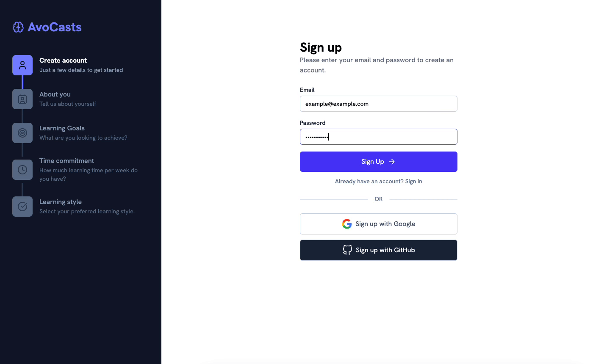Open the Learning style step label
This screenshot has height=364, width=593.
pos(61,202)
